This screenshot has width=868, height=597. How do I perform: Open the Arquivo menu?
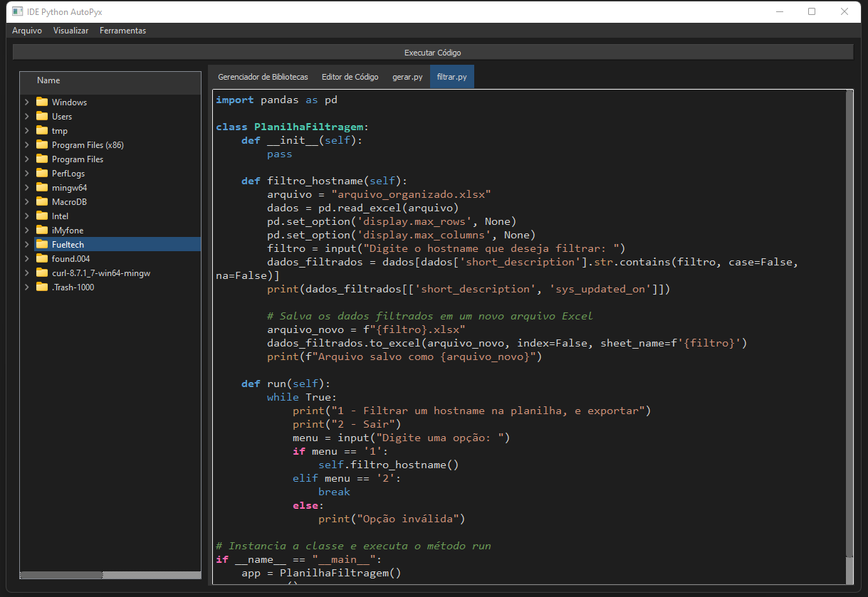(x=27, y=31)
